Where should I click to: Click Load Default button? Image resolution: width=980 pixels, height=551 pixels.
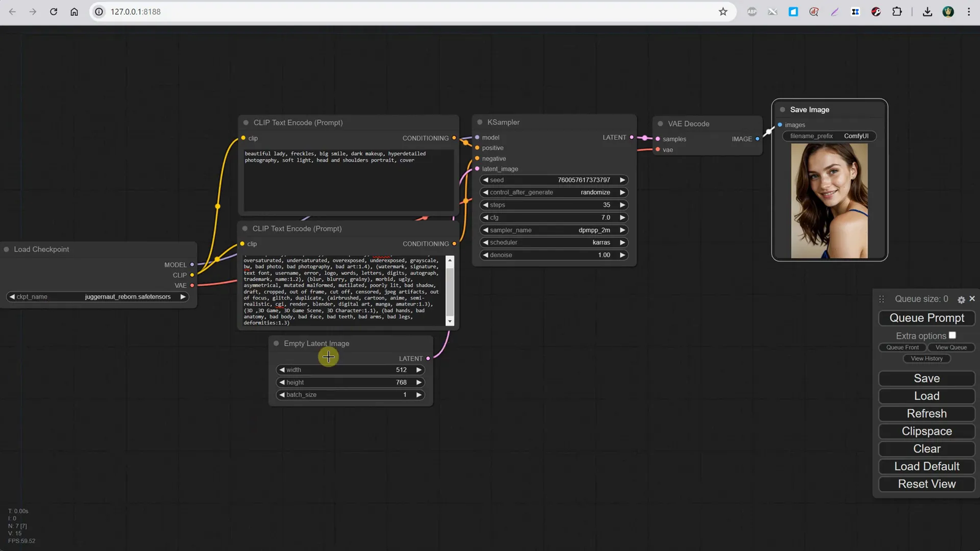point(927,467)
